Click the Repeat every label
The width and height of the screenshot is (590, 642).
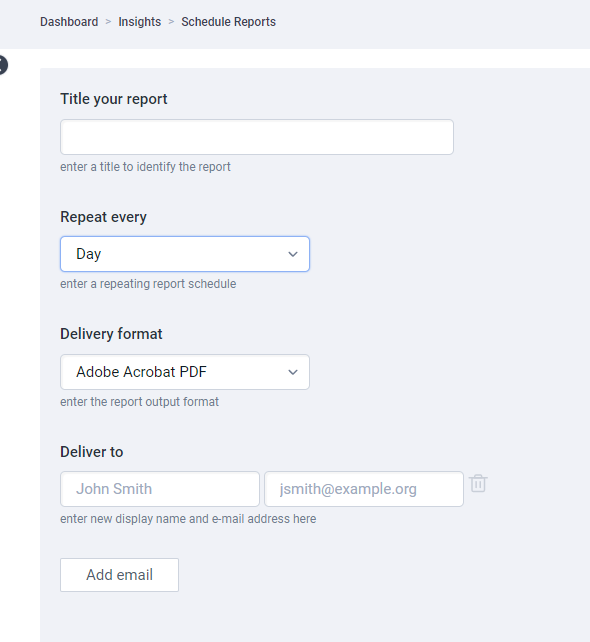[x=103, y=217]
